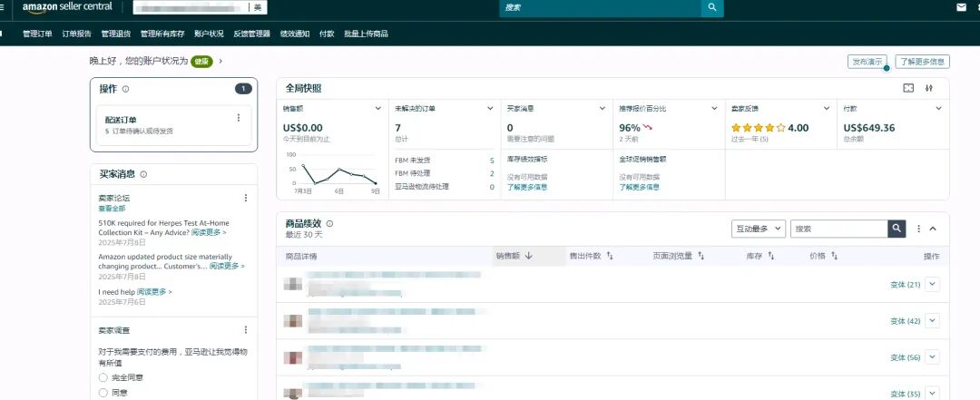Open the three-dot menu in 商品绩效 header
The height and width of the screenshot is (400, 980).
(x=918, y=229)
